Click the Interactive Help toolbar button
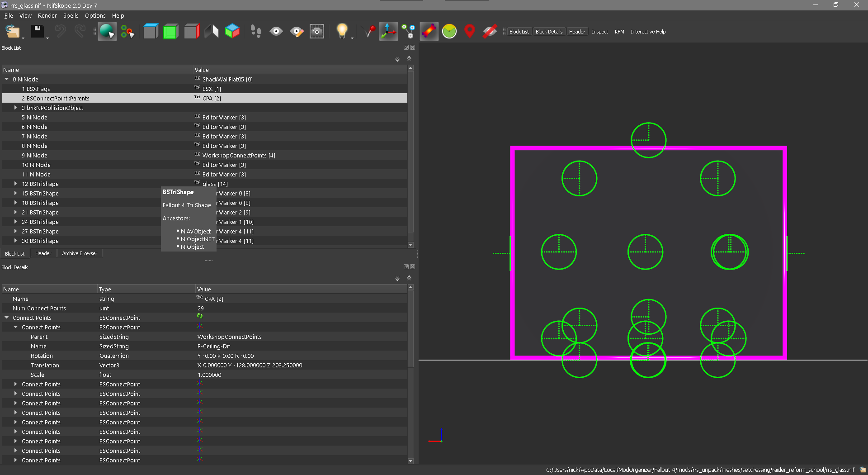 click(x=648, y=32)
